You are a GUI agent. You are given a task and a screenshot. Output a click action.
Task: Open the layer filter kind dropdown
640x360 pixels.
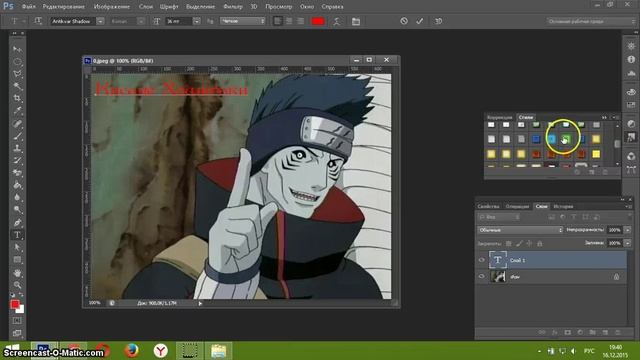coord(499,217)
